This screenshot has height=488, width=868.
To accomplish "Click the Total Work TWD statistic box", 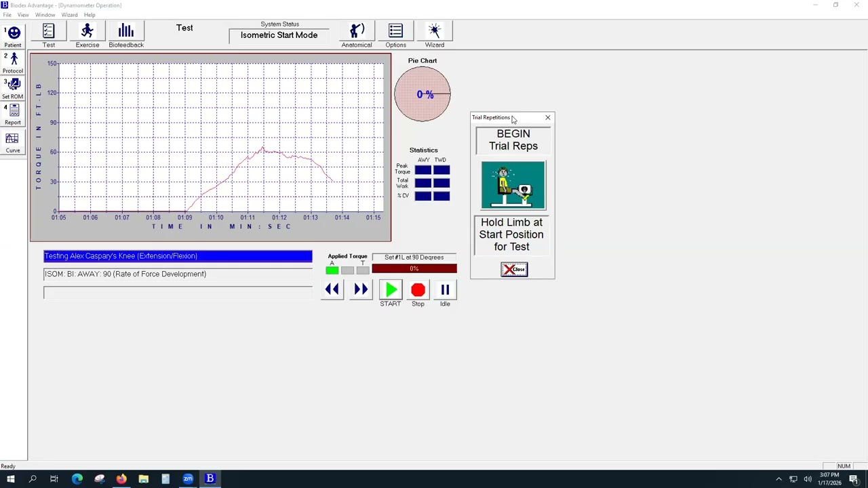I will (441, 183).
